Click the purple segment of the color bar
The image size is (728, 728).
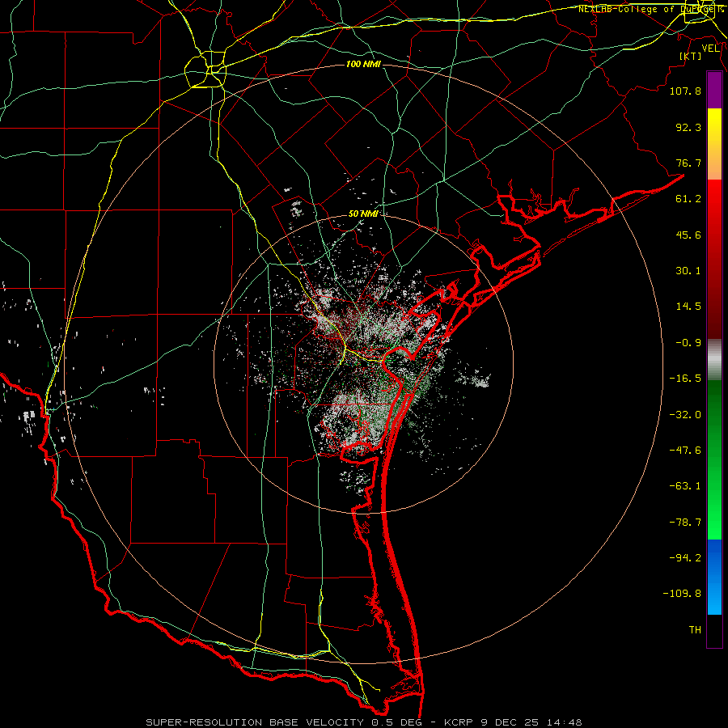[714, 90]
